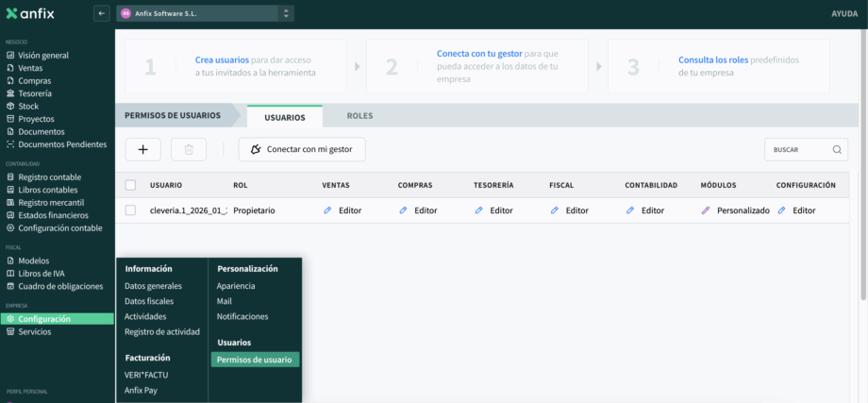Screen dimensions: 868x403
Task: Open the Consulta los roles link
Action: (712, 59)
